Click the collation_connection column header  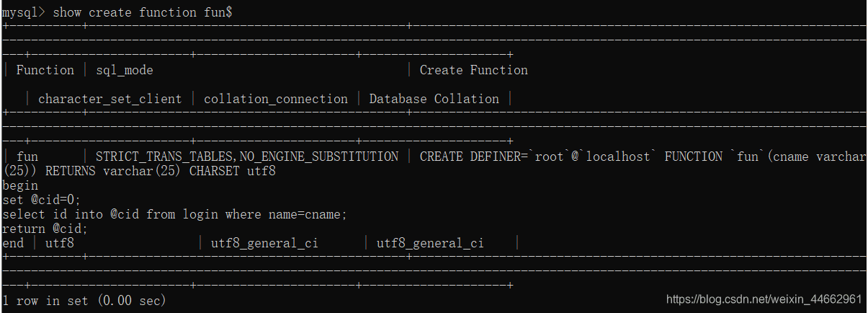pos(275,99)
